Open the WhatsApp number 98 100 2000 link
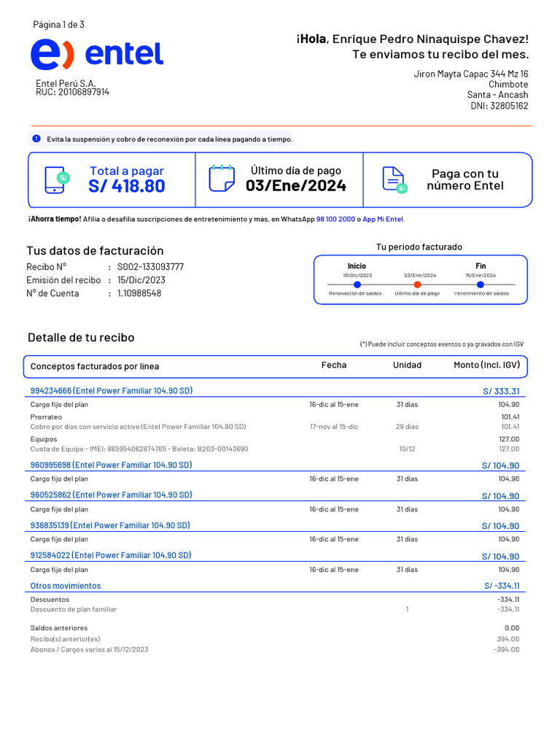560x747 pixels. coord(335,219)
